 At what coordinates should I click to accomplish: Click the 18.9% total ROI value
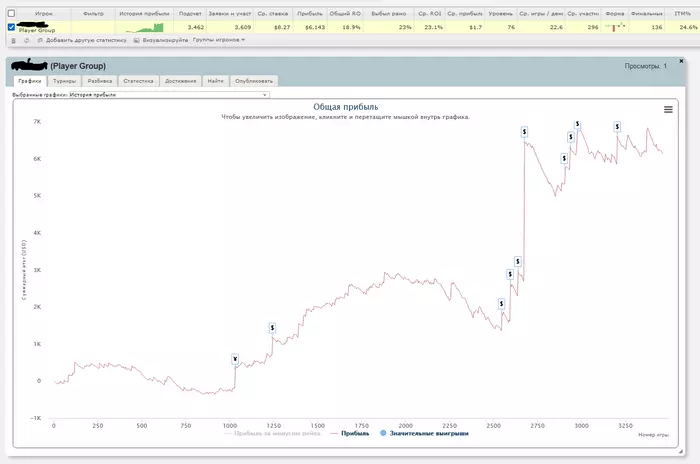(351, 27)
